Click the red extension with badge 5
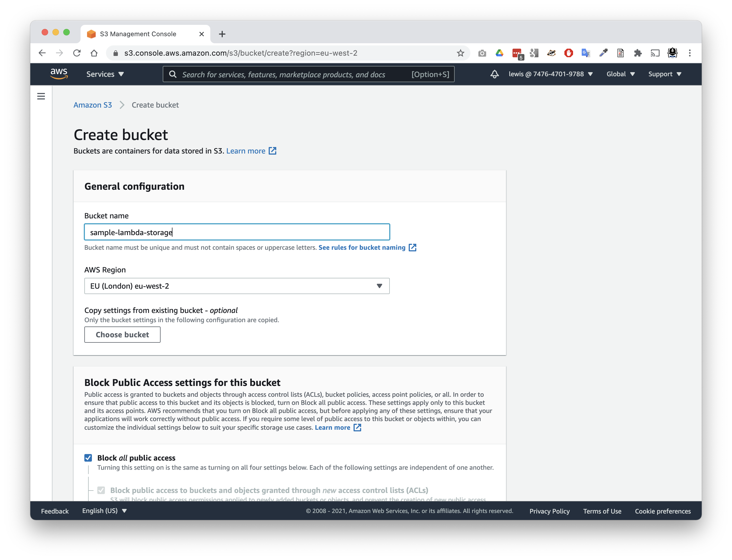Screen dimensions: 732x560 (x=517, y=54)
